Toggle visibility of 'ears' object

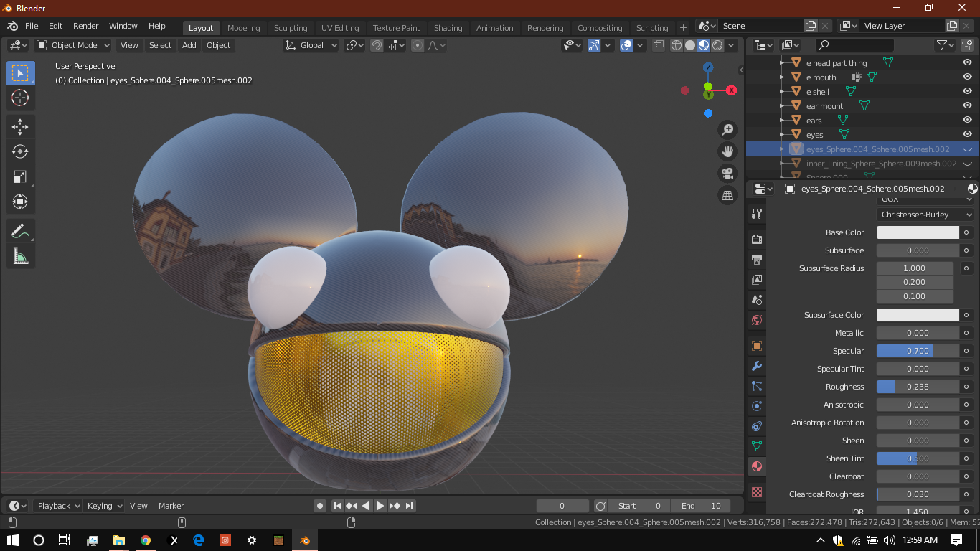[x=967, y=121]
